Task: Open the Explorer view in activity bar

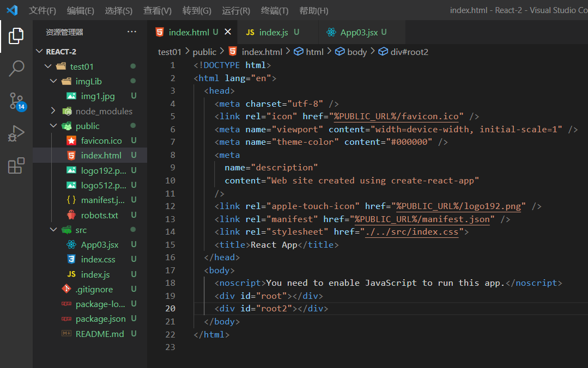Action: (16, 36)
